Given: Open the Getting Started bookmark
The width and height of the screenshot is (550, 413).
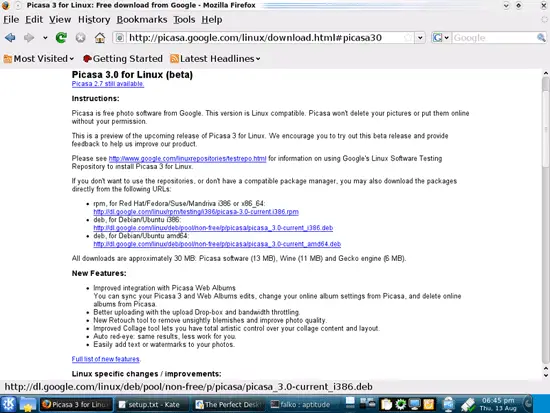Looking at the screenshot, I should point(123,59).
